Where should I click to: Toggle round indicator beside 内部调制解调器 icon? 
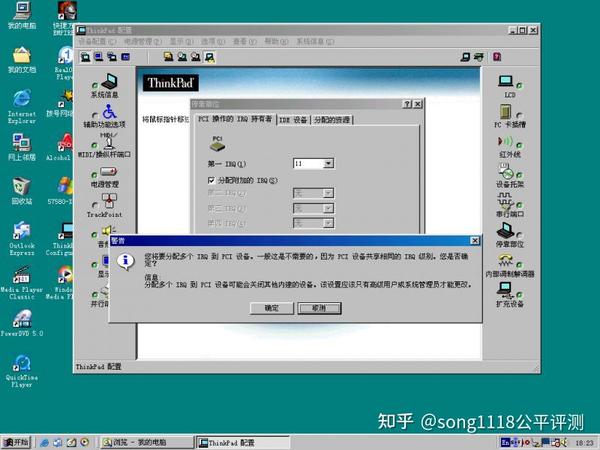pyautogui.click(x=520, y=265)
